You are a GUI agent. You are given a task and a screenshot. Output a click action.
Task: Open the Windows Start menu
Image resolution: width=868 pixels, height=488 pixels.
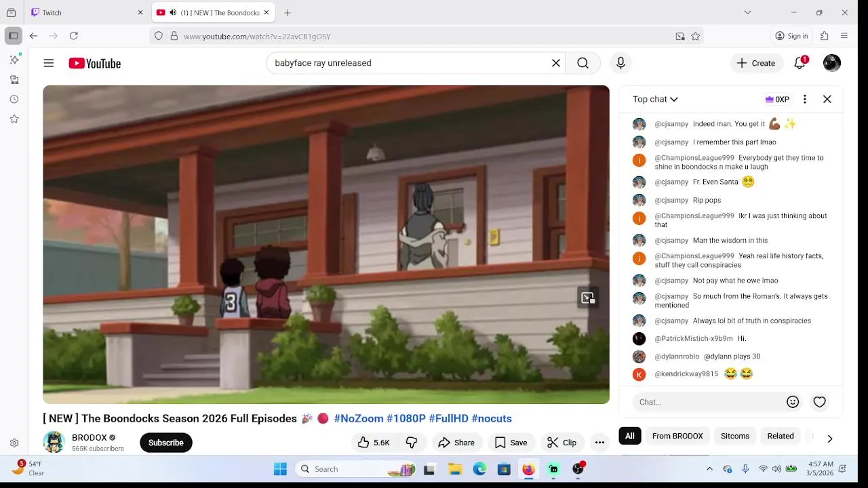tap(280, 469)
